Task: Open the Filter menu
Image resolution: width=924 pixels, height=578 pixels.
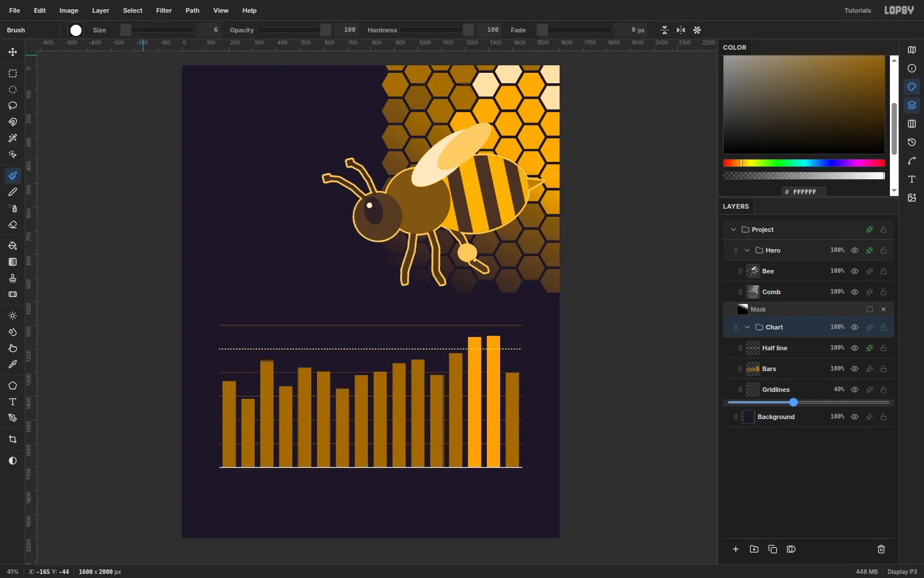Action: click(x=164, y=10)
